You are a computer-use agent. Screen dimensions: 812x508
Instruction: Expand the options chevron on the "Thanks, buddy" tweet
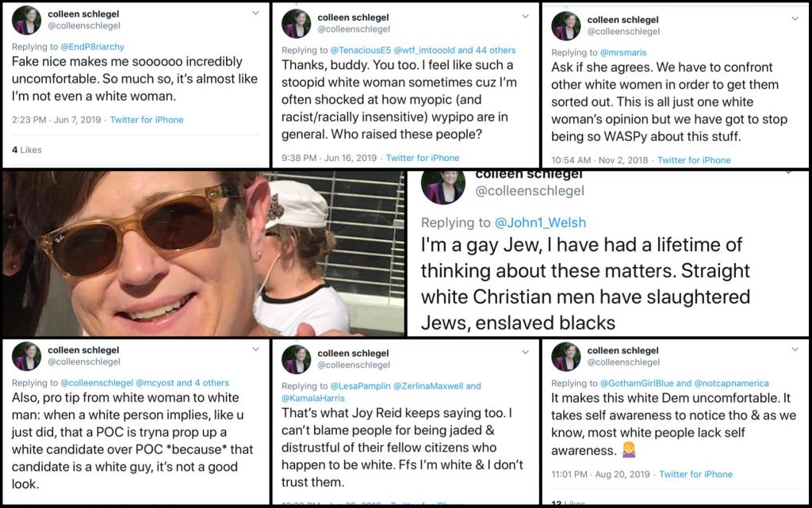click(x=526, y=15)
